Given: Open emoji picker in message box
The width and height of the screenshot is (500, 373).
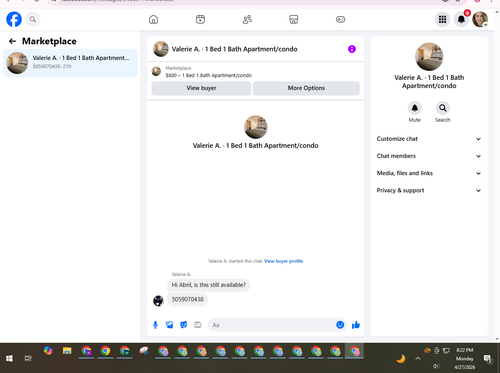Looking at the screenshot, I should click(340, 325).
